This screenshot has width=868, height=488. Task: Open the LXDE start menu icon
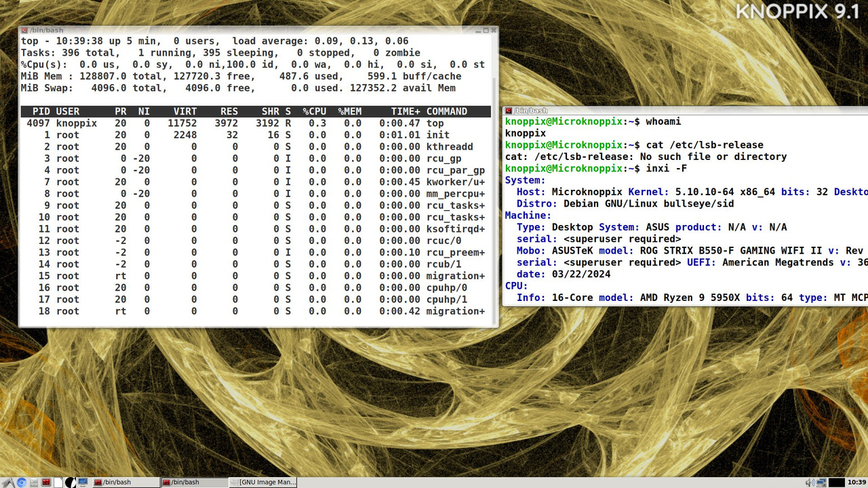(x=8, y=483)
